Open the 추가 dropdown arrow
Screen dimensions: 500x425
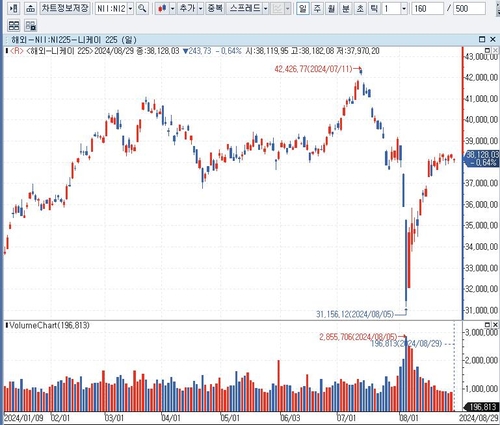tap(200, 9)
